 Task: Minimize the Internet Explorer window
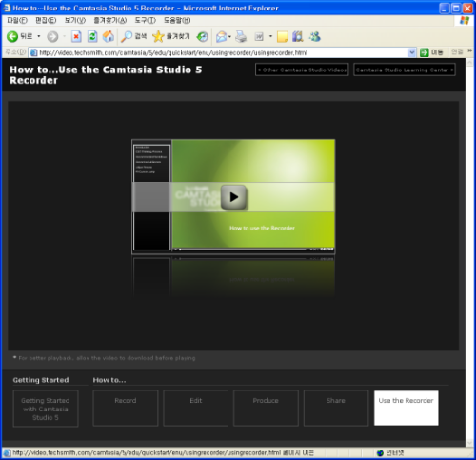445,9
